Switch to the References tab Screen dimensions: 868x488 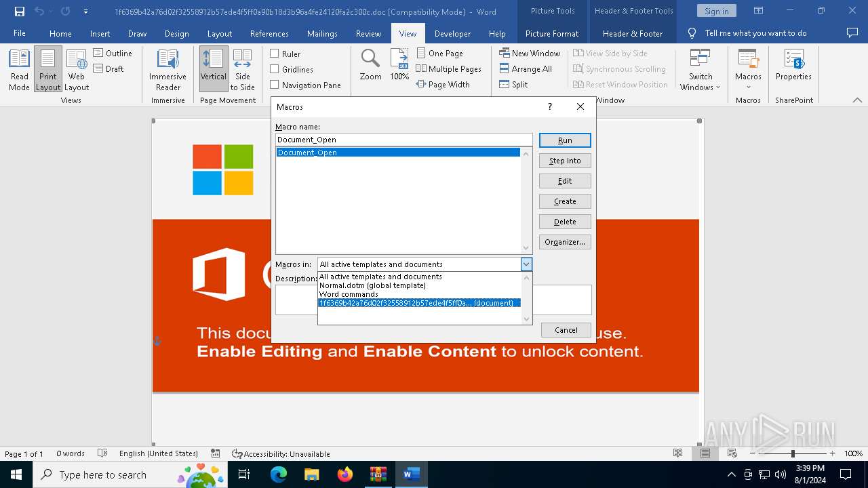pyautogui.click(x=269, y=33)
